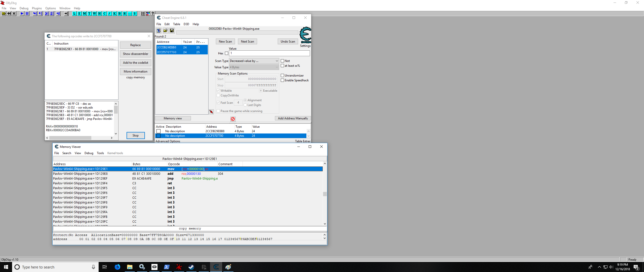Click Add to the codelist

(136, 63)
